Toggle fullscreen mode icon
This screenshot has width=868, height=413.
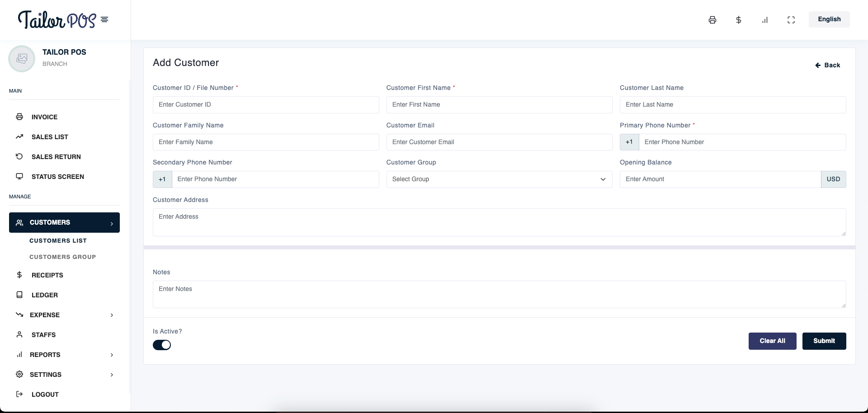[x=791, y=20]
